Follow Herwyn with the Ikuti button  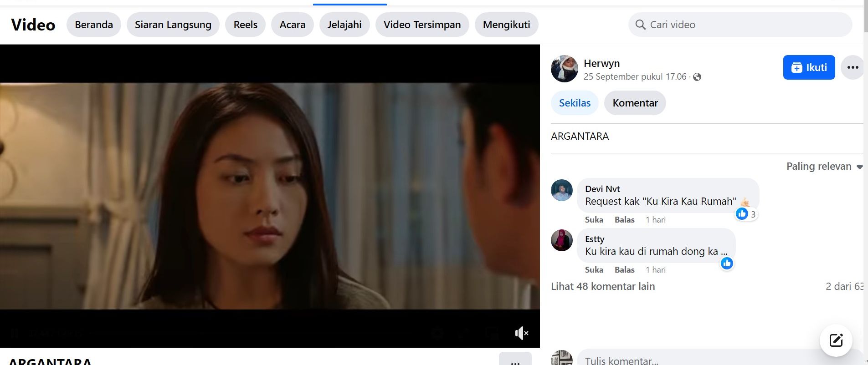pos(809,67)
